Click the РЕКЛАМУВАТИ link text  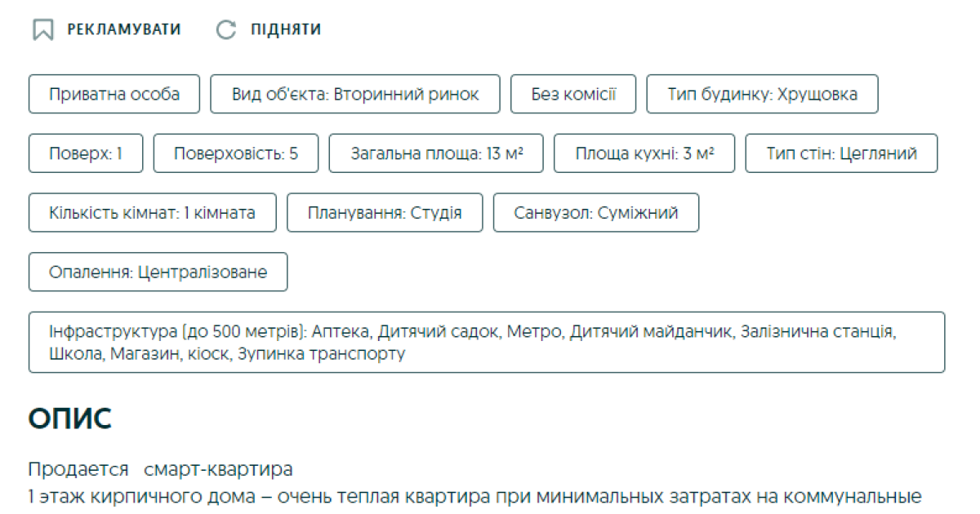pyautogui.click(x=124, y=30)
